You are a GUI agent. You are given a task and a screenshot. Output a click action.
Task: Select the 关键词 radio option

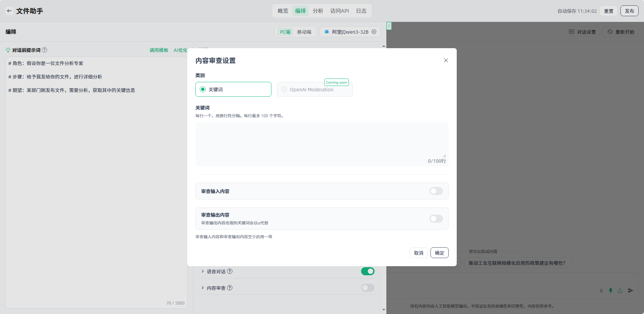click(x=203, y=89)
